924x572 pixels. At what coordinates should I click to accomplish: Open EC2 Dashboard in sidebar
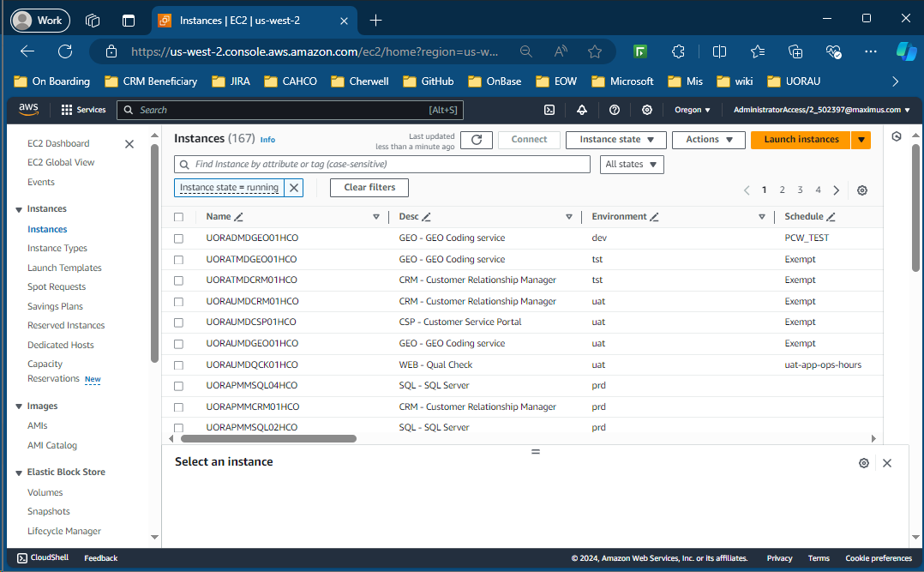click(58, 143)
